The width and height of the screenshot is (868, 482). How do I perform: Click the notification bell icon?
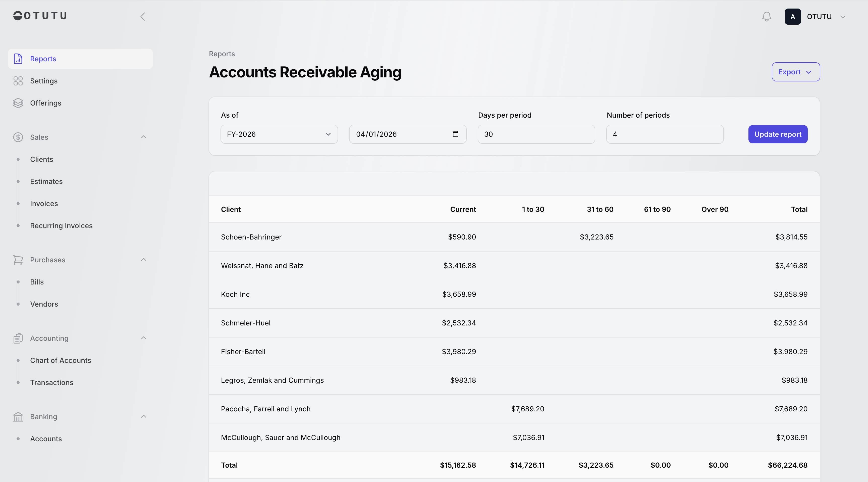tap(767, 17)
